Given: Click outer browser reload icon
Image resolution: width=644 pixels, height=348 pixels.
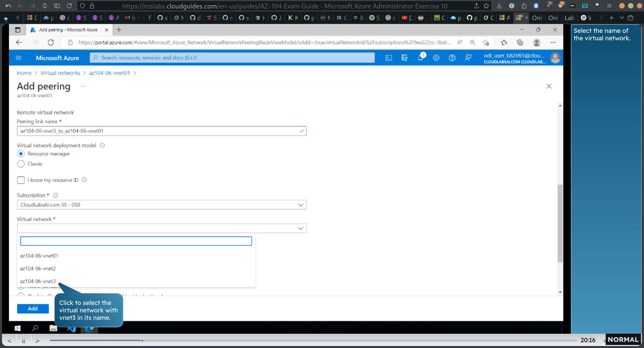Looking at the screenshot, I should click(69, 6).
